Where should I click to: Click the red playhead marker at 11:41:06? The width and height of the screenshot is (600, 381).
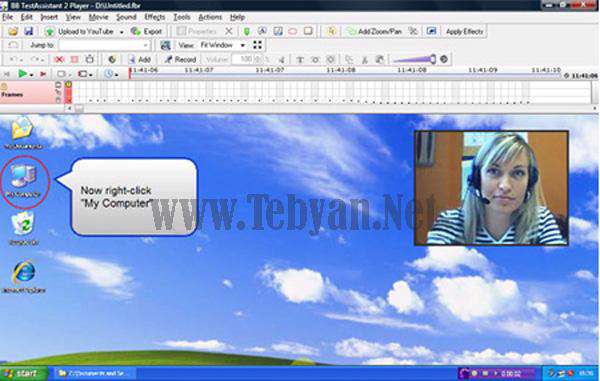point(130,73)
